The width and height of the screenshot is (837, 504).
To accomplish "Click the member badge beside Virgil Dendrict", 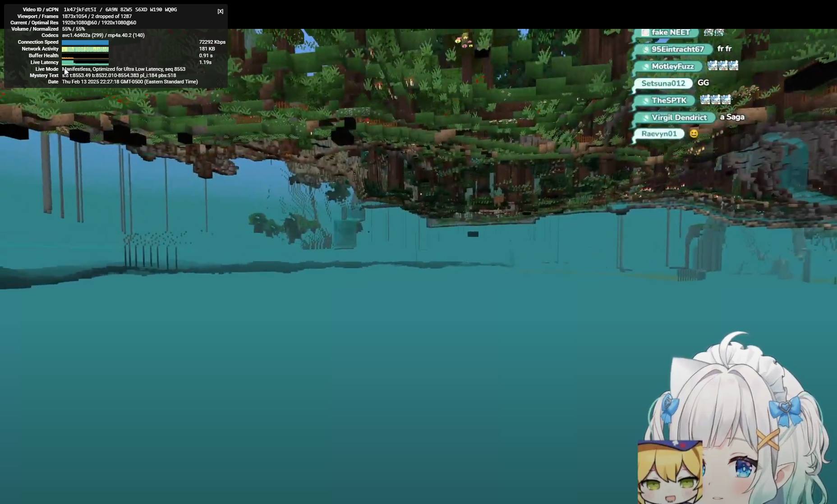I will click(x=646, y=118).
